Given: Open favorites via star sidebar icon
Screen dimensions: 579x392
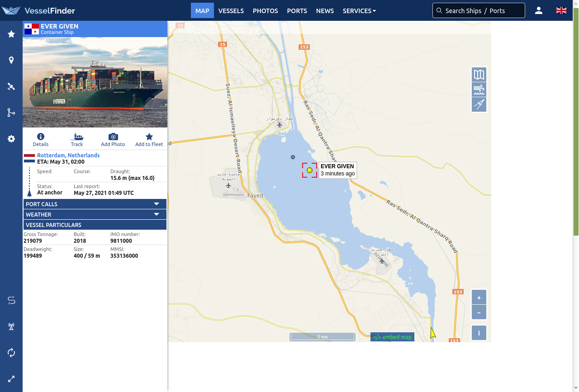Looking at the screenshot, I should (x=11, y=34).
